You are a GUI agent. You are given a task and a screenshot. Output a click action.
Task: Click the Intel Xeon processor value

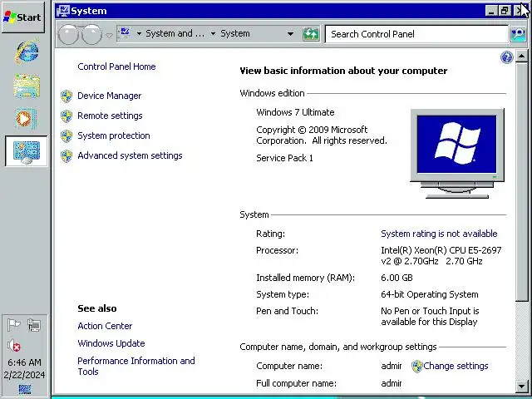pyautogui.click(x=441, y=256)
